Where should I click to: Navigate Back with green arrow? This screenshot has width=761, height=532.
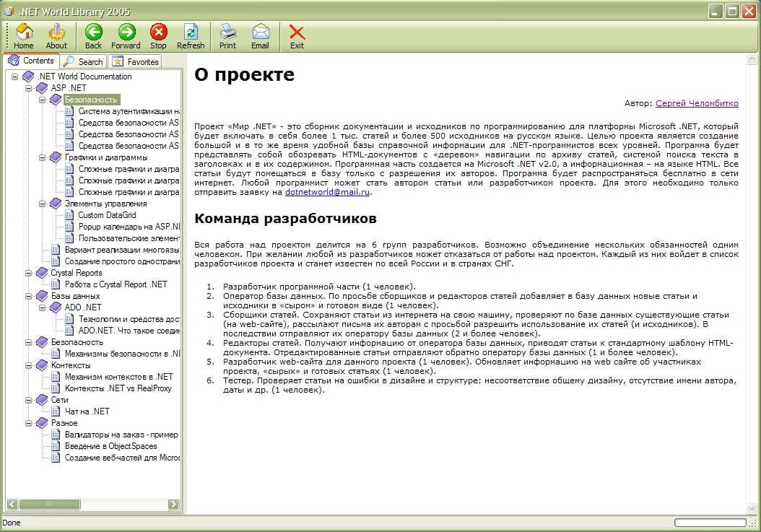click(93, 36)
